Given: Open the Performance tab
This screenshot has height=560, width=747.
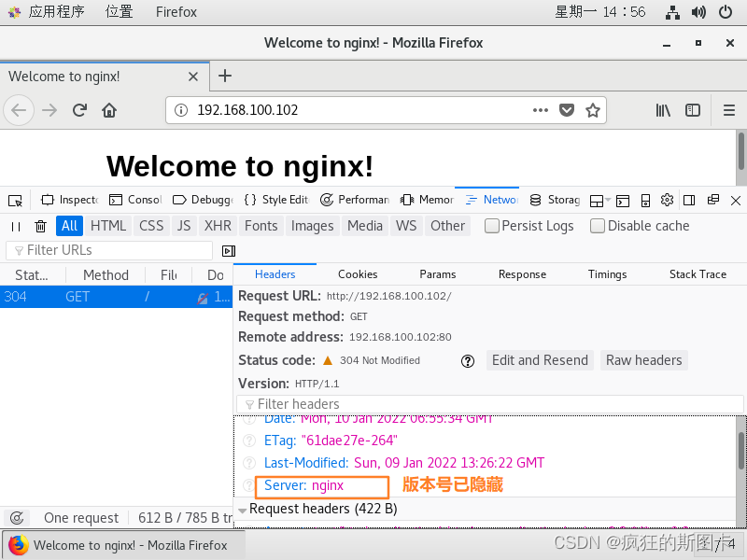Looking at the screenshot, I should click(355, 200).
